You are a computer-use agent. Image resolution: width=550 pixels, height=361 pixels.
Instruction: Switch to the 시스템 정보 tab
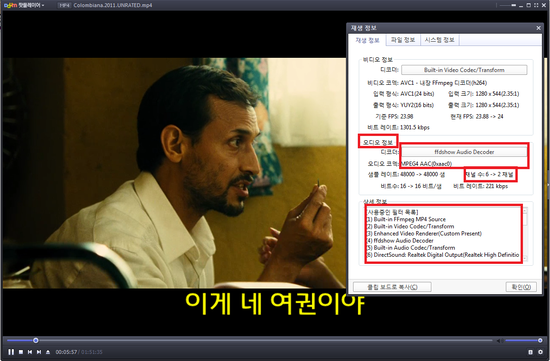point(439,40)
